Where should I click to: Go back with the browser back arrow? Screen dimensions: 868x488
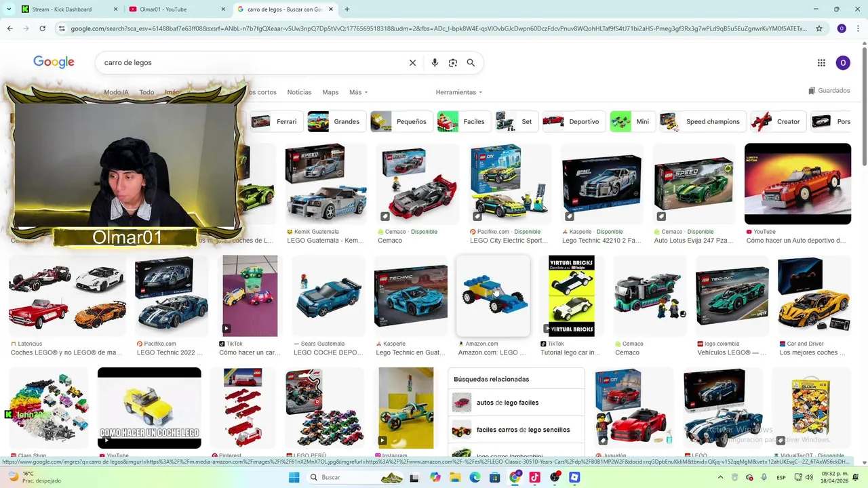click(x=9, y=28)
